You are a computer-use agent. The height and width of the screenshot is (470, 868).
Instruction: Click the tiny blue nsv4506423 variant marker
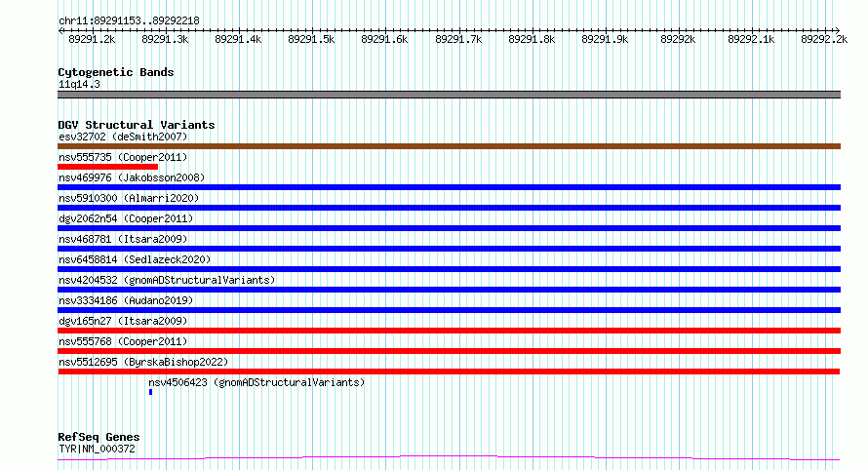(x=150, y=392)
